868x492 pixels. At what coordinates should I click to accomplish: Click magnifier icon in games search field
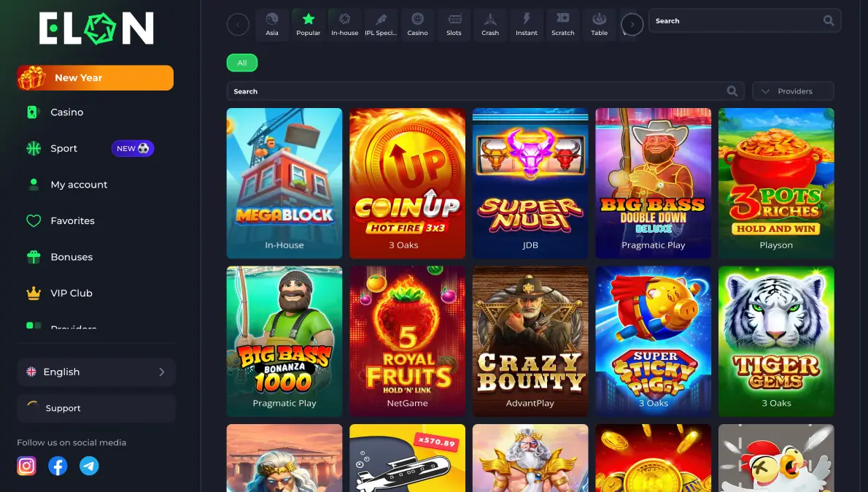tap(732, 91)
